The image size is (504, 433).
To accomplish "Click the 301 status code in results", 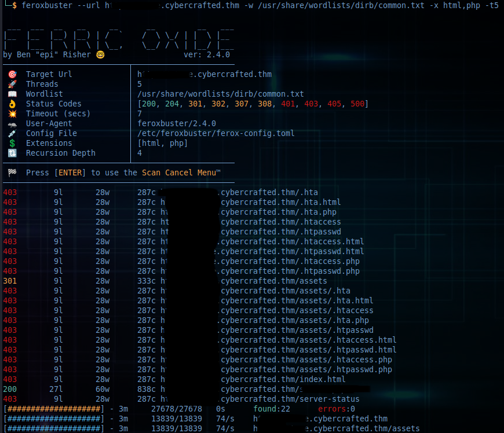I will click(x=10, y=281).
